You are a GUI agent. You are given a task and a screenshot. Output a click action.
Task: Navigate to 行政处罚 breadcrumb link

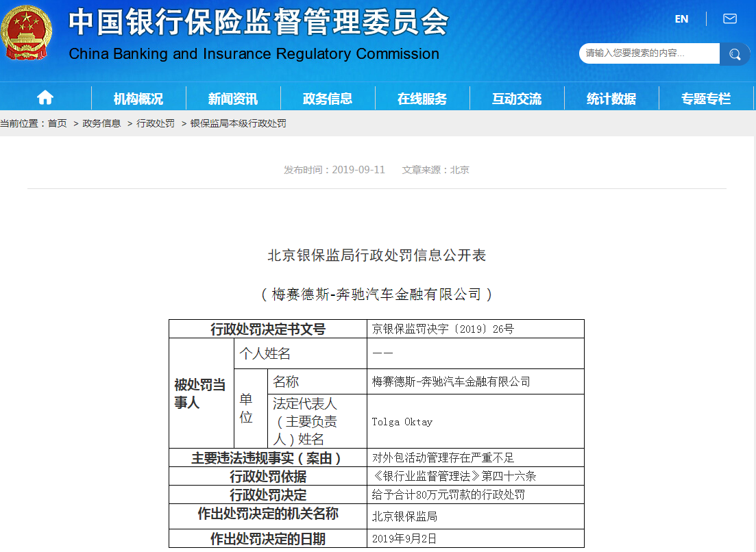[x=156, y=123]
